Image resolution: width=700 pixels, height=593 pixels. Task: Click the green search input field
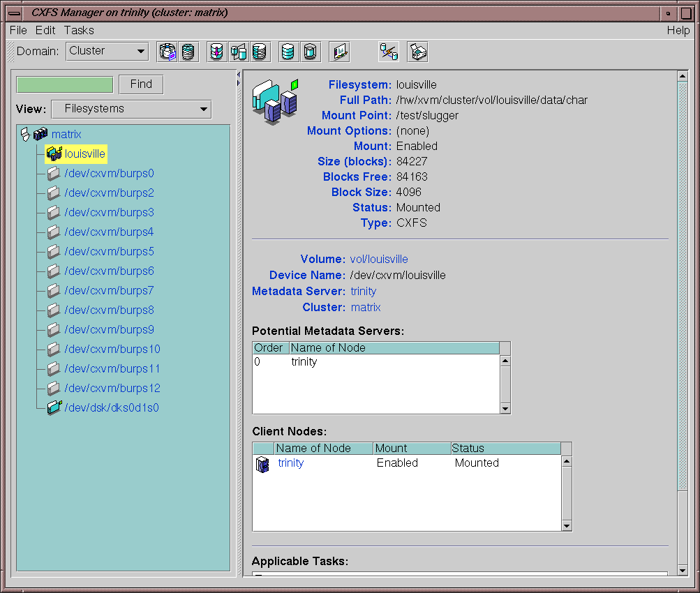coord(65,84)
